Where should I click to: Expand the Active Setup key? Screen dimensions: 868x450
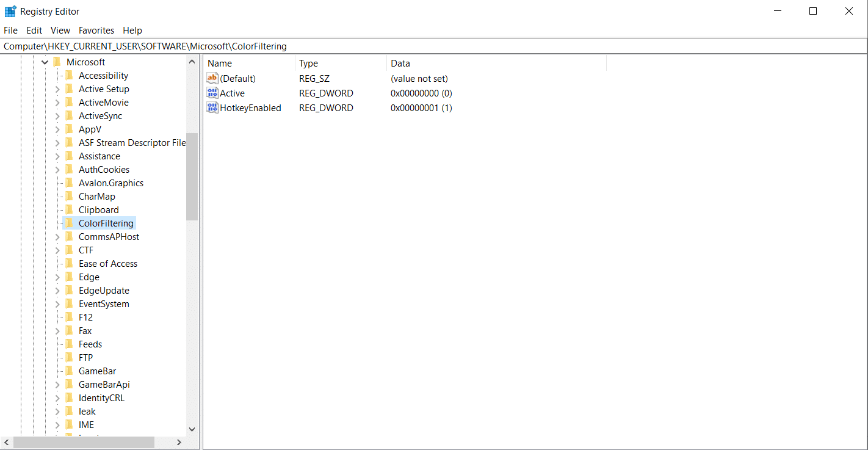tap(57, 89)
